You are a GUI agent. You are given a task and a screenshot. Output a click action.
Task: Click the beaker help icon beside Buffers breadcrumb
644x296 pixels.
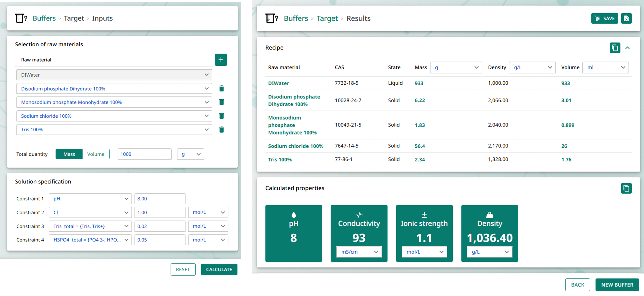pyautogui.click(x=21, y=18)
